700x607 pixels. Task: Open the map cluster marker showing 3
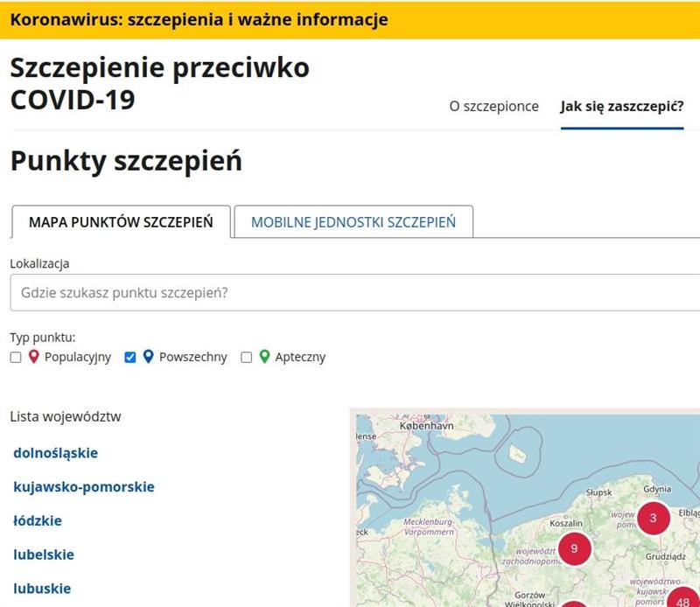[653, 519]
